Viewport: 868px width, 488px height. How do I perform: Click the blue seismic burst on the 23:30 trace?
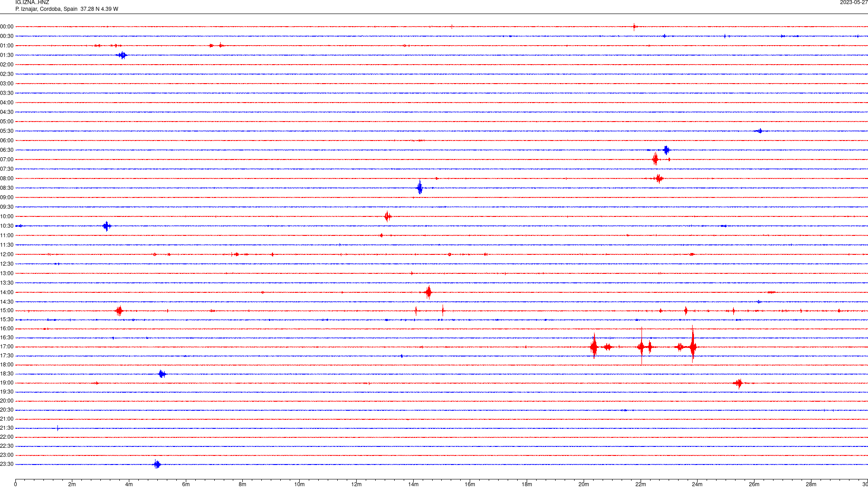click(x=157, y=464)
